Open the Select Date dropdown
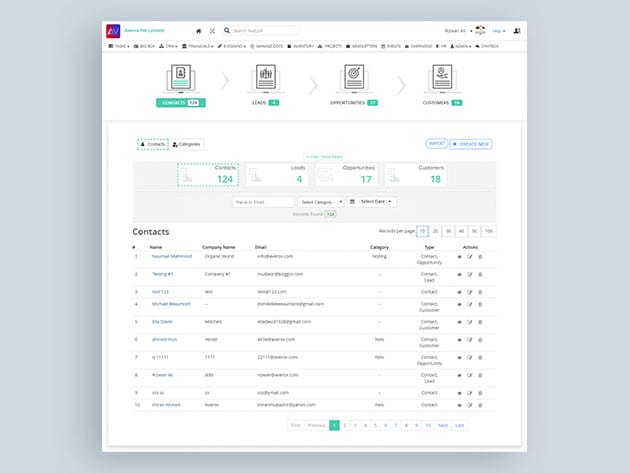Image resolution: width=630 pixels, height=473 pixels. (x=372, y=201)
